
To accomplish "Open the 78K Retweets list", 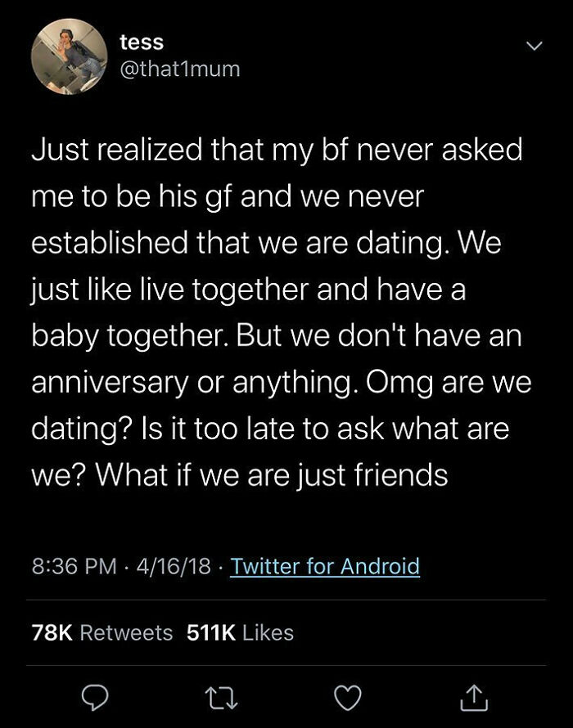I will 102,631.
